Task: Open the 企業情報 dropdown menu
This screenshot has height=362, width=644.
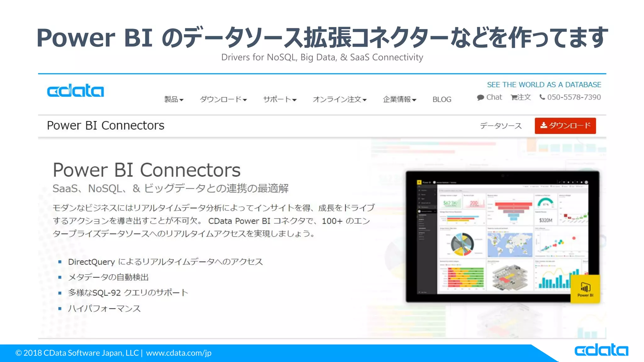Action: (x=400, y=99)
